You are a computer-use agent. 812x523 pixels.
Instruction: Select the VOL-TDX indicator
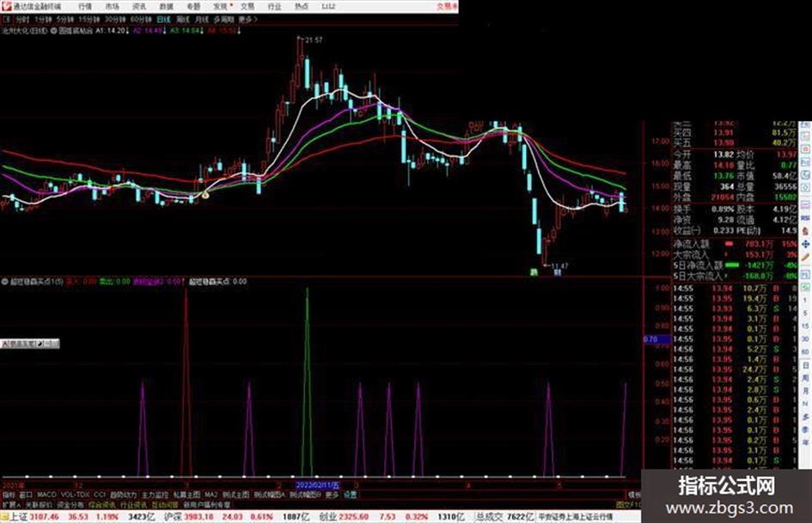click(x=75, y=495)
